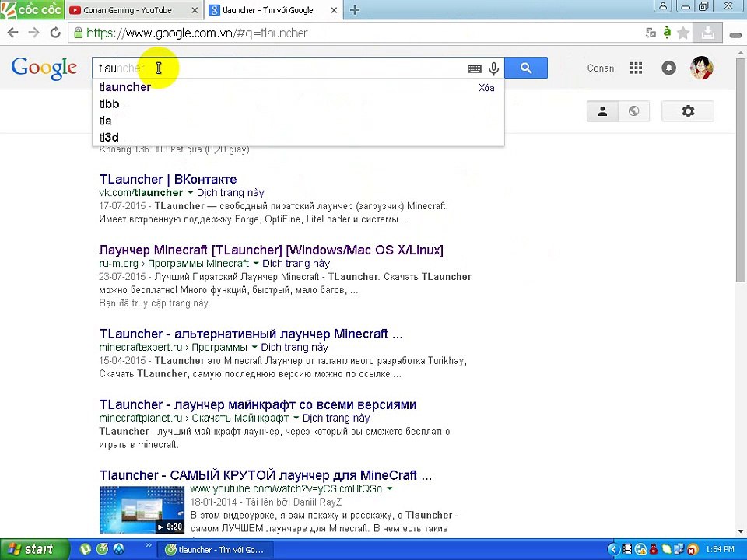Click the network computers tray icon
747x560 pixels.
pyautogui.click(x=680, y=550)
